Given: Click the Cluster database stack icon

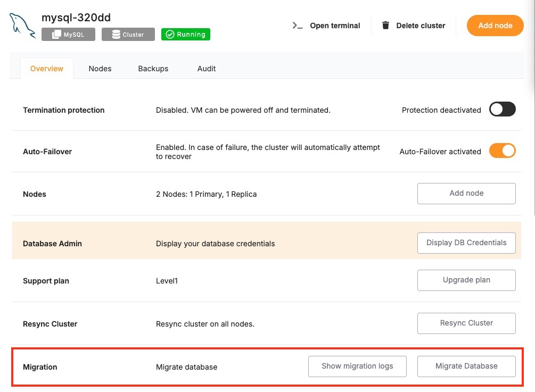Looking at the screenshot, I should tap(116, 35).
